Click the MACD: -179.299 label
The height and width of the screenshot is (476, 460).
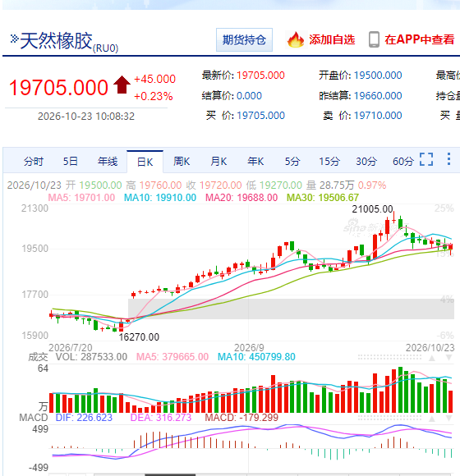[x=241, y=418]
